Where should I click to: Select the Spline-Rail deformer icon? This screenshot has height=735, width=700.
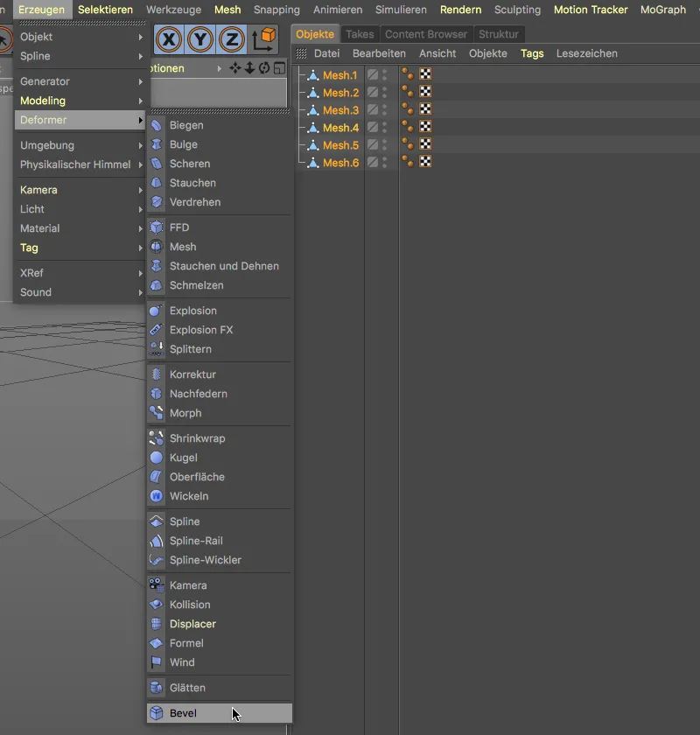[156, 541]
